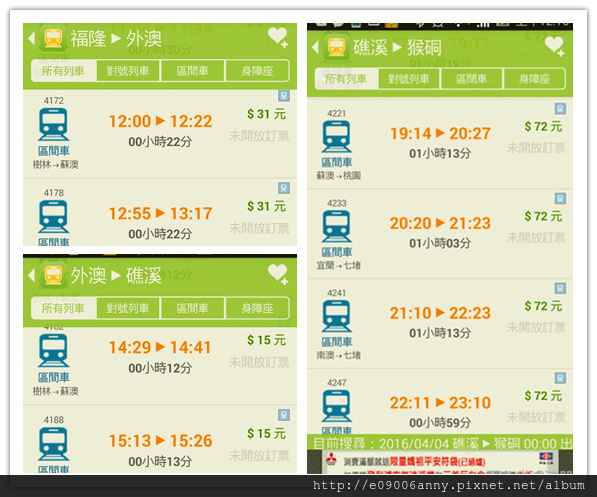Select 所有列車 tab in 礁溪▶猴硐 screen
Screen dimensions: 597x497
point(346,79)
